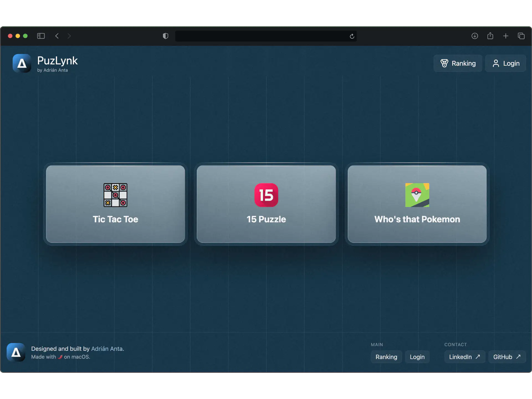This screenshot has height=399, width=532.
Task: Focus the Safari address bar
Action: (x=266, y=36)
